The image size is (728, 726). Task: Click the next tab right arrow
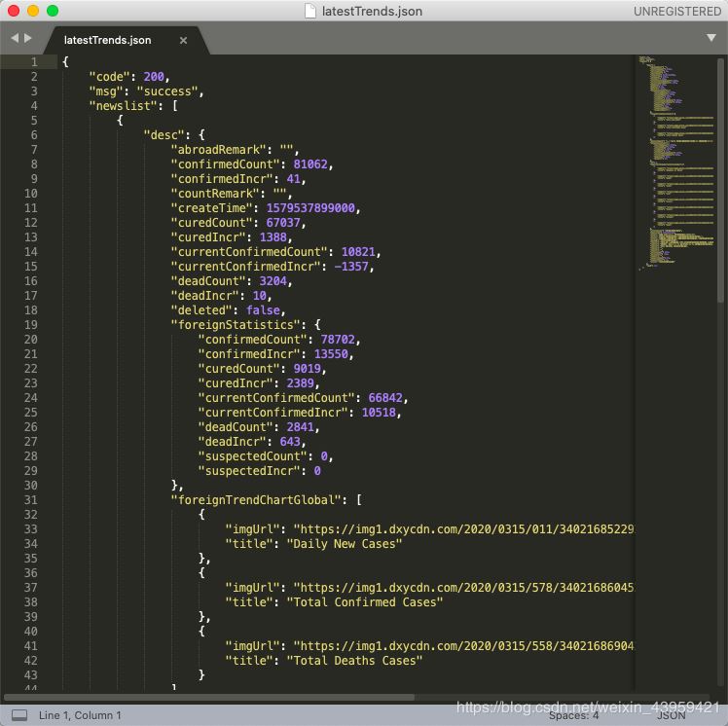(x=28, y=38)
